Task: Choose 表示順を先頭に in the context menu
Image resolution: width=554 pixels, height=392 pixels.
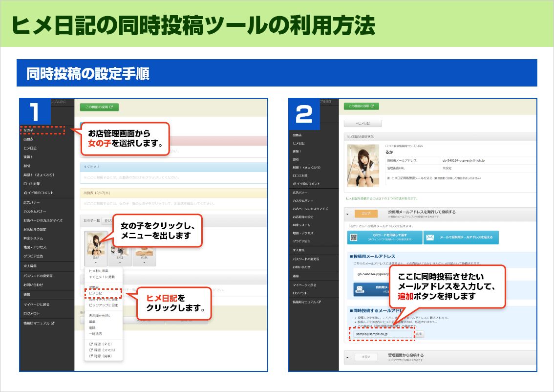Action: 100,315
